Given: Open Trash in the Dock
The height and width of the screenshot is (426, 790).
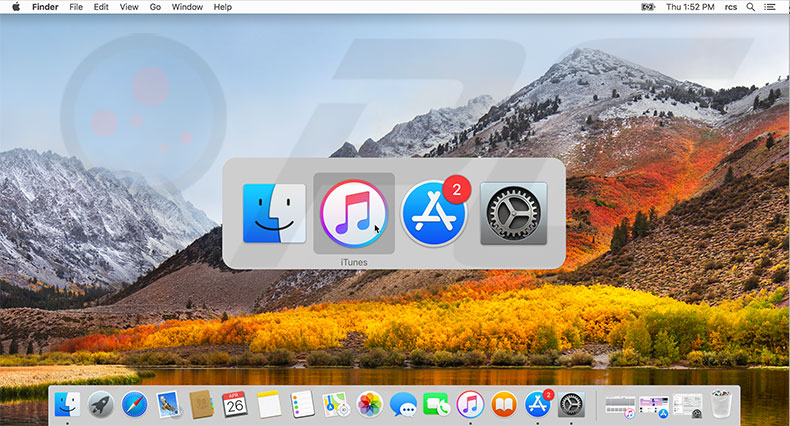Looking at the screenshot, I should click(720, 404).
